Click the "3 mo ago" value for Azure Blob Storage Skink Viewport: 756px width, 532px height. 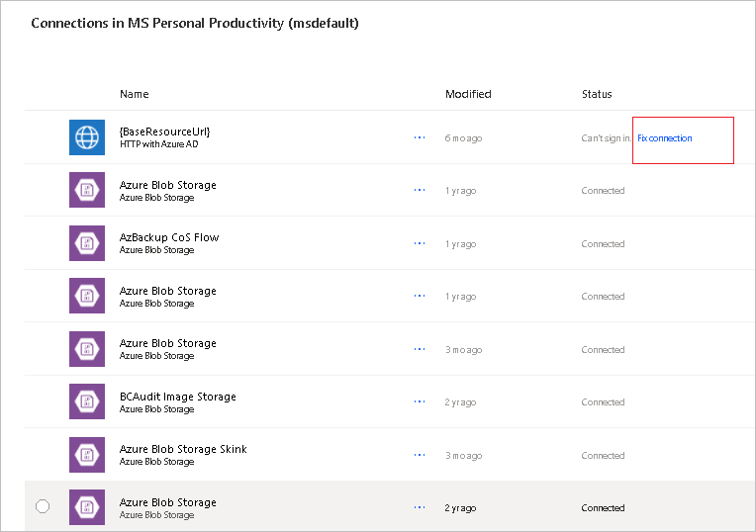coord(463,456)
